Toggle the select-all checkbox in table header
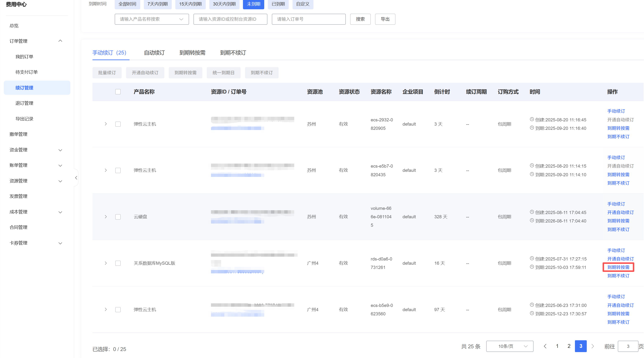The image size is (644, 358). [x=118, y=92]
